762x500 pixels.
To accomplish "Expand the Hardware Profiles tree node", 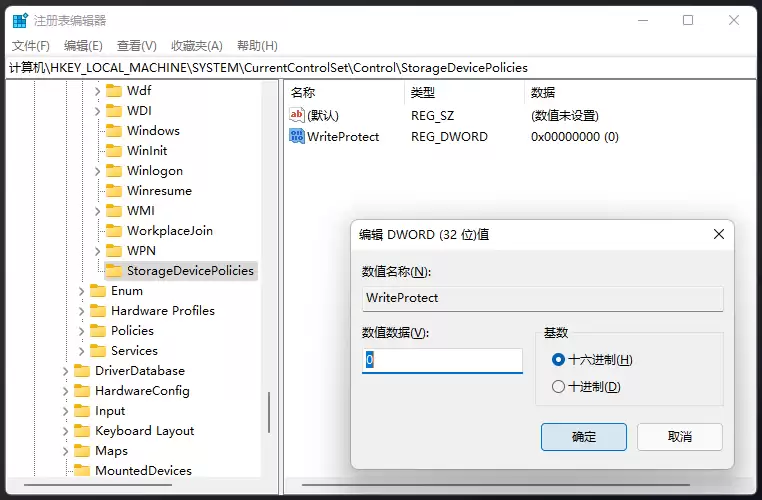I will tap(81, 311).
